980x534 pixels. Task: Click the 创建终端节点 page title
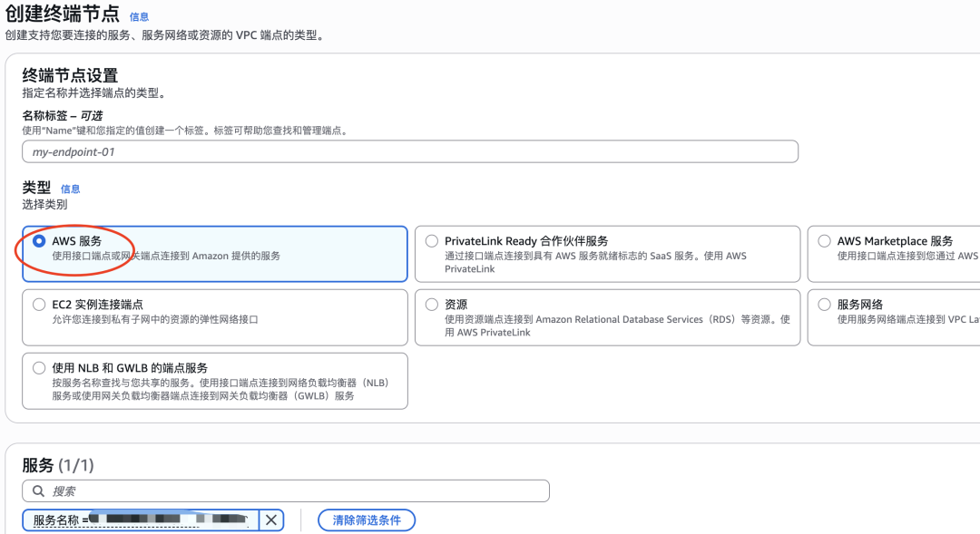[x=62, y=14]
